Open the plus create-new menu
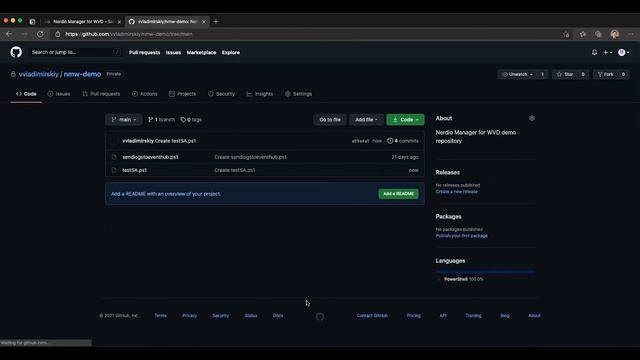The width and height of the screenshot is (640, 360). 608,52
